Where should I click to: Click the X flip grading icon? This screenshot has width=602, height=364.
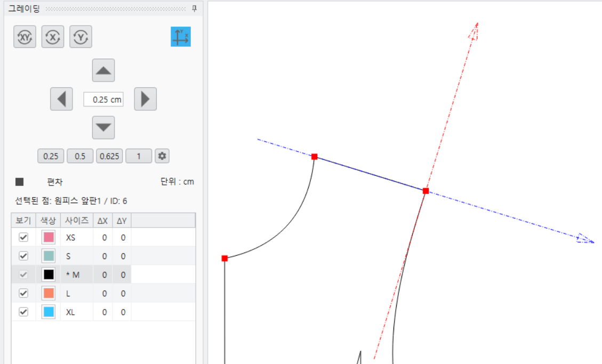point(53,37)
